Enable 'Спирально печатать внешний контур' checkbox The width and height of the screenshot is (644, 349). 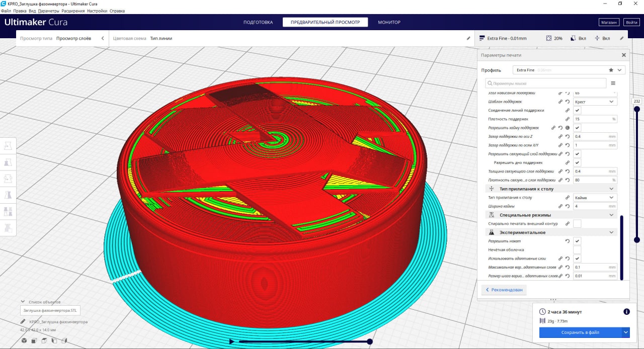(577, 223)
